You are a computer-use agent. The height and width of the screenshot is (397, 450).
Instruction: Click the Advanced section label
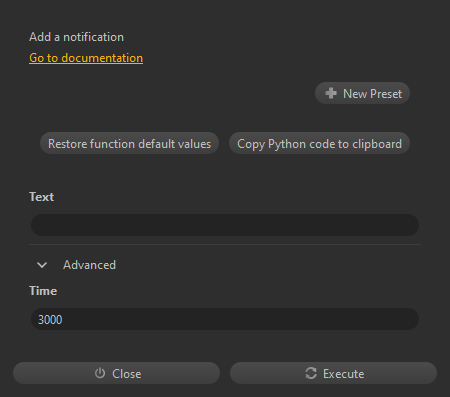tap(89, 265)
